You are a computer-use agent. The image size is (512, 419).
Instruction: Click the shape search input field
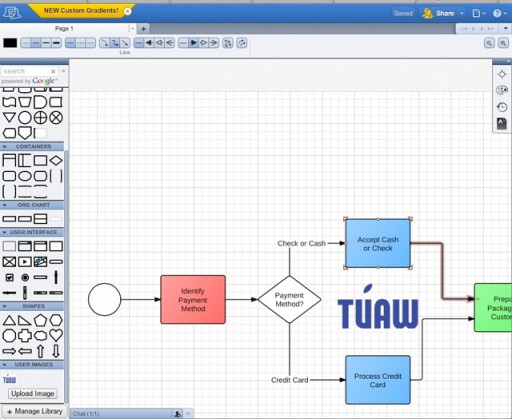(x=26, y=71)
